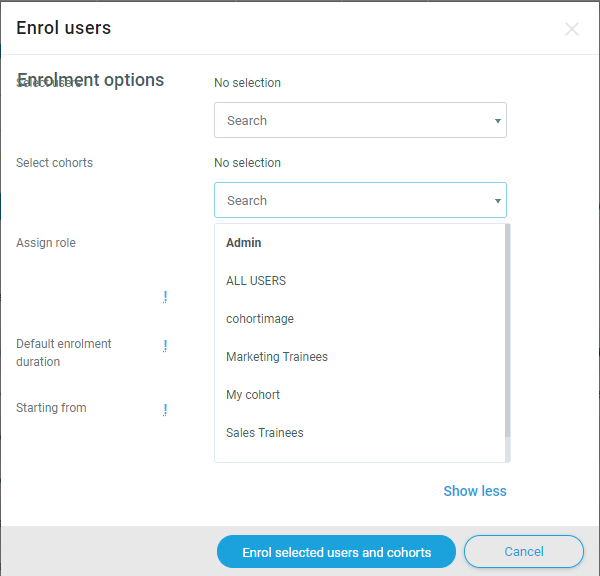Close the Enrol users dialog
The height and width of the screenshot is (576, 600).
tap(571, 29)
